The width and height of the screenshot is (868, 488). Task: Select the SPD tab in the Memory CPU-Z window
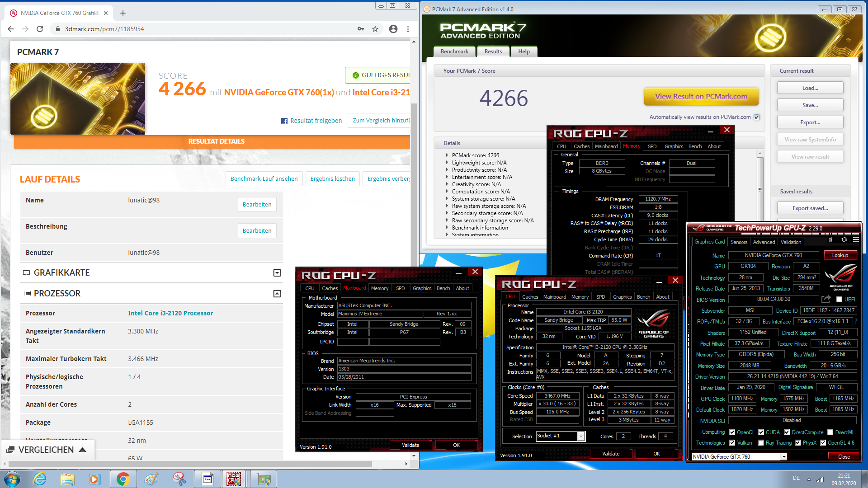click(x=652, y=146)
